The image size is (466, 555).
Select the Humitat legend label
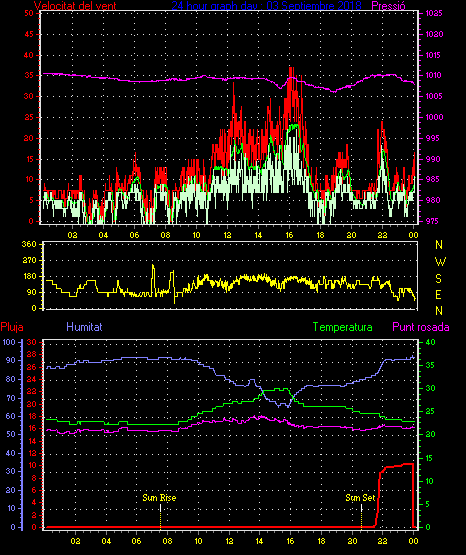(x=84, y=327)
